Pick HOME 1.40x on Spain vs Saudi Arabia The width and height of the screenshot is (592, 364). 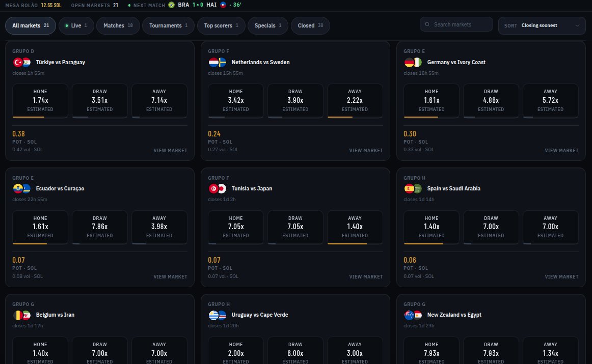click(432, 227)
